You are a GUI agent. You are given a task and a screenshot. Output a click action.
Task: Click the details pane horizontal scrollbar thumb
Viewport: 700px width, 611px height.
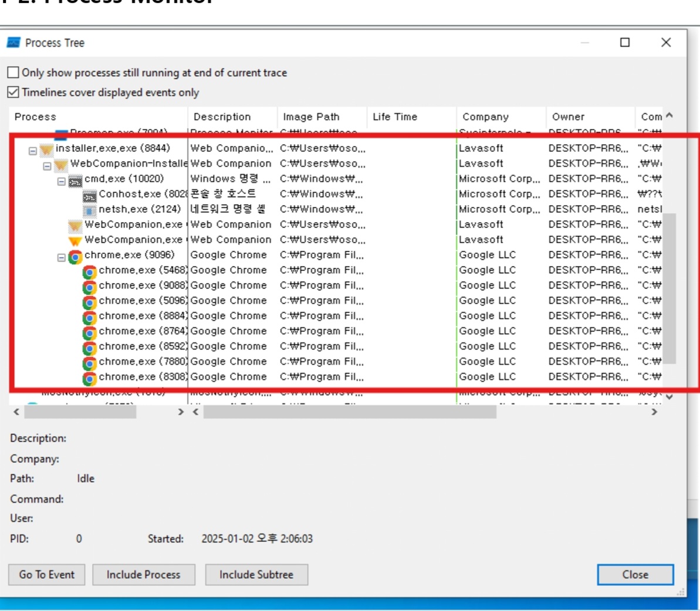click(x=350, y=412)
